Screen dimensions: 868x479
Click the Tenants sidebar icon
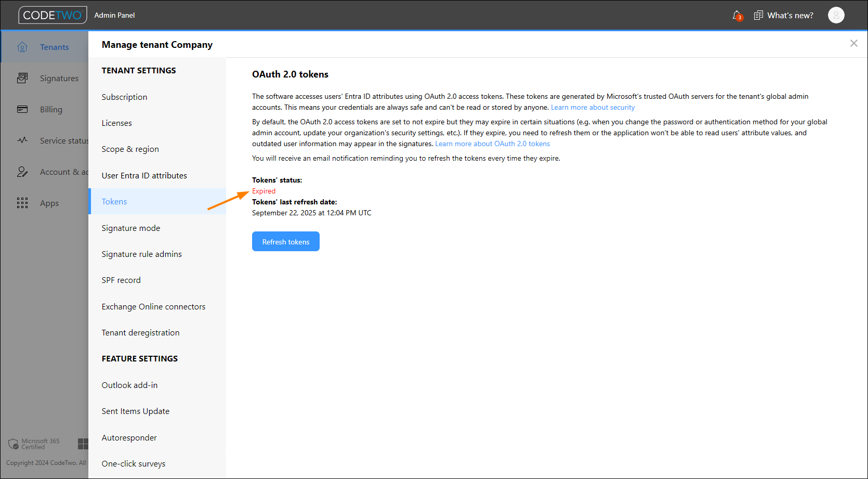click(22, 47)
